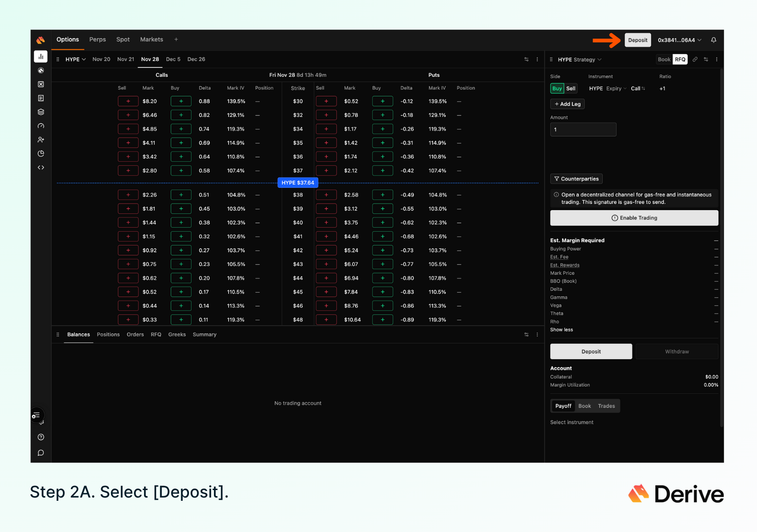
Task: Click the Enable Trading button
Action: tap(634, 218)
